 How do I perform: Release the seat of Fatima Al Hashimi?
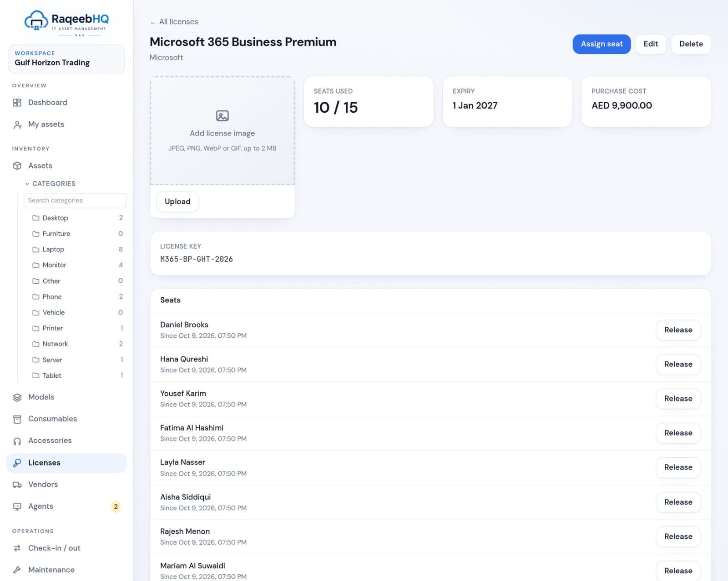pyautogui.click(x=678, y=433)
